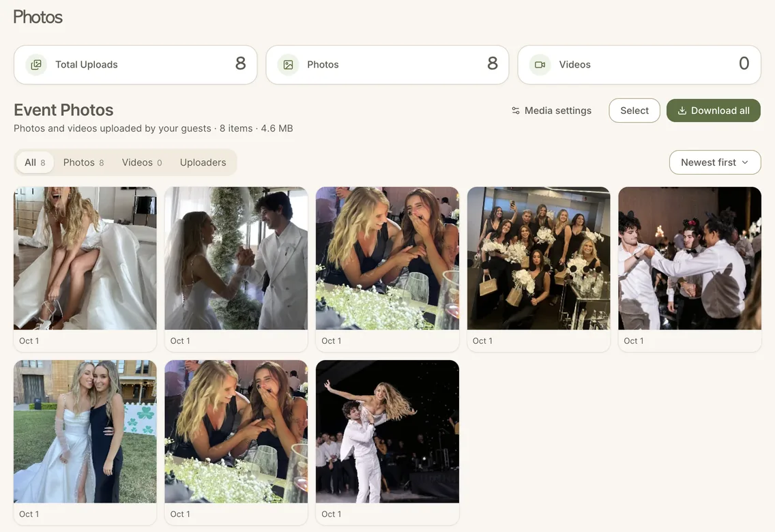Viewport: 775px width, 532px height.
Task: Open photo of bride fastening her shoe
Action: (x=85, y=258)
